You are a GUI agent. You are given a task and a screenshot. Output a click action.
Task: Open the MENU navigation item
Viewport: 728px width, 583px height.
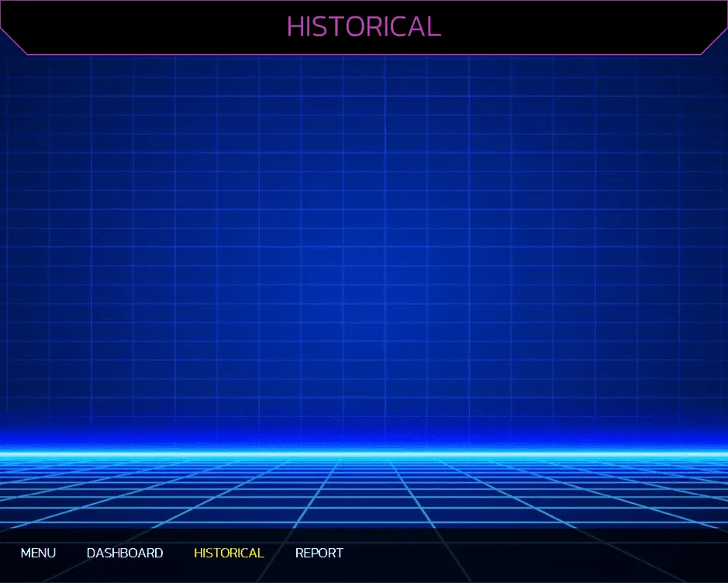[x=38, y=553]
